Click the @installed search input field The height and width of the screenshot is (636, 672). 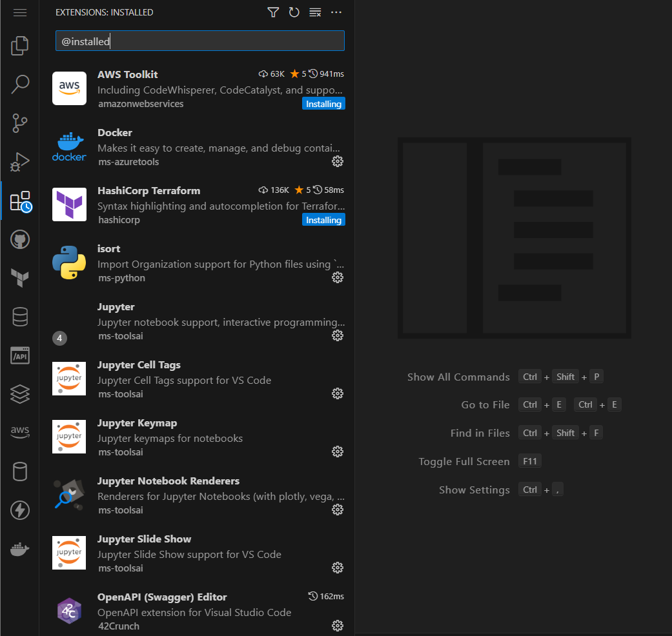click(x=199, y=41)
